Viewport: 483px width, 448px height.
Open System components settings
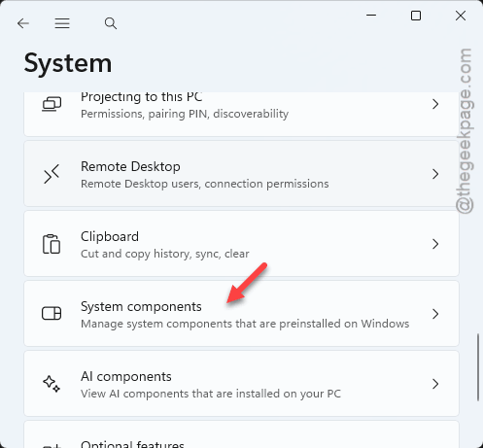(x=241, y=314)
